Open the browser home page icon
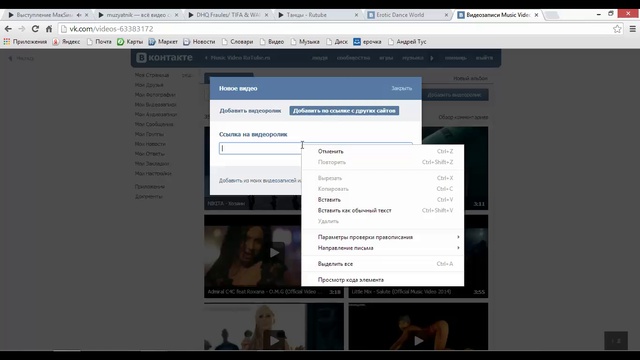640x360 pixels. click(49, 29)
